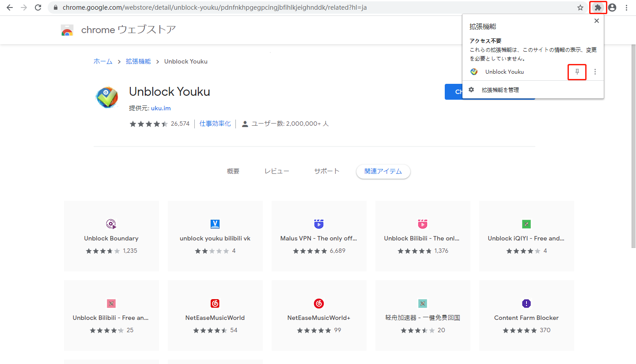Open Chrome's three-dot main menu
This screenshot has height=364, width=636.
[627, 8]
